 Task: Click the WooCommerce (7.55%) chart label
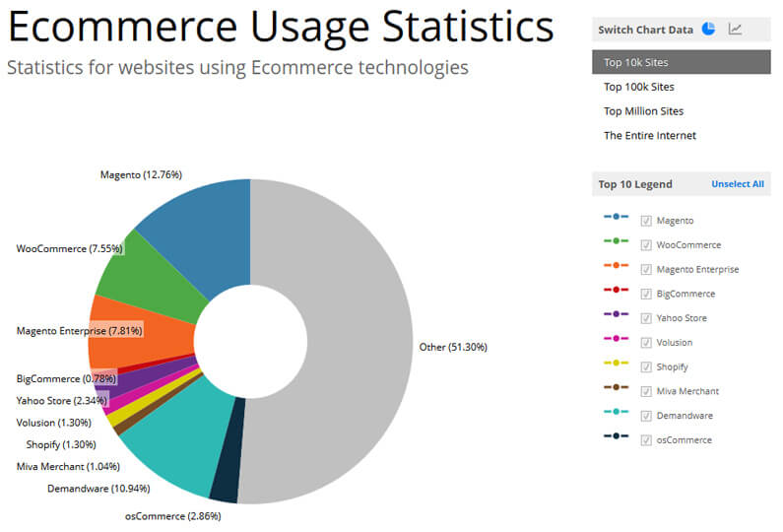tap(69, 249)
